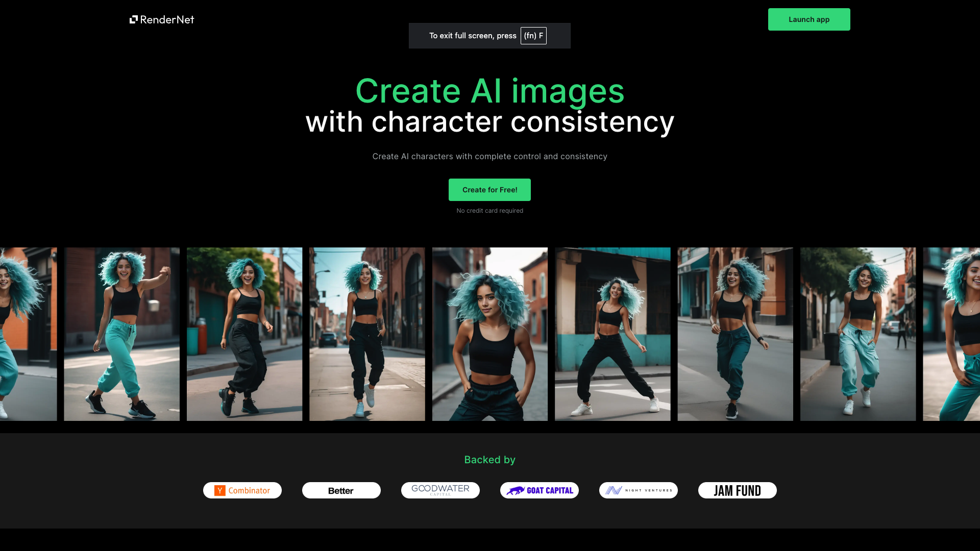Click the close-up dancer portrait thumbnail center
Image resolution: width=980 pixels, height=551 pixels.
[x=489, y=334]
